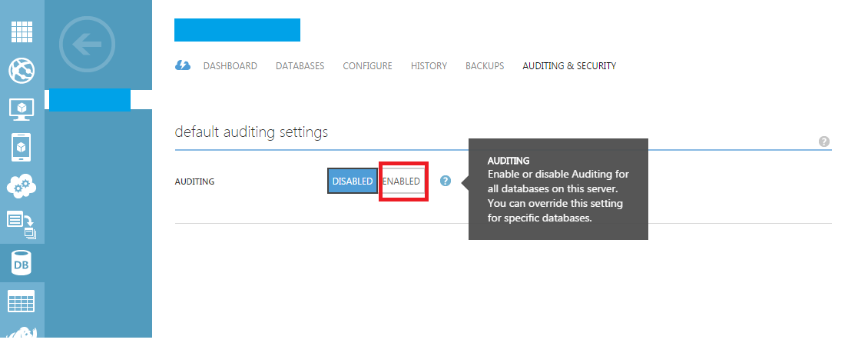Select the SQL Databases DB icon
The height and width of the screenshot is (343, 868).
22,263
